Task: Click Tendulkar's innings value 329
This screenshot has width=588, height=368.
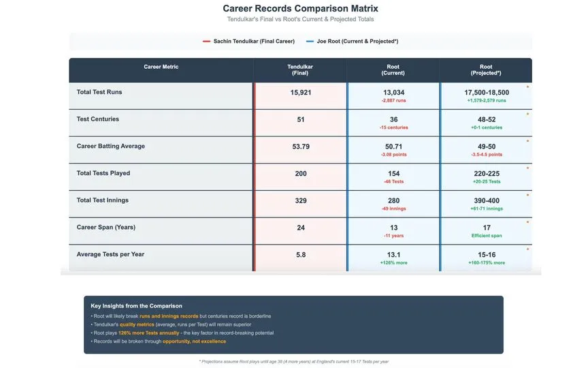Action: click(301, 200)
